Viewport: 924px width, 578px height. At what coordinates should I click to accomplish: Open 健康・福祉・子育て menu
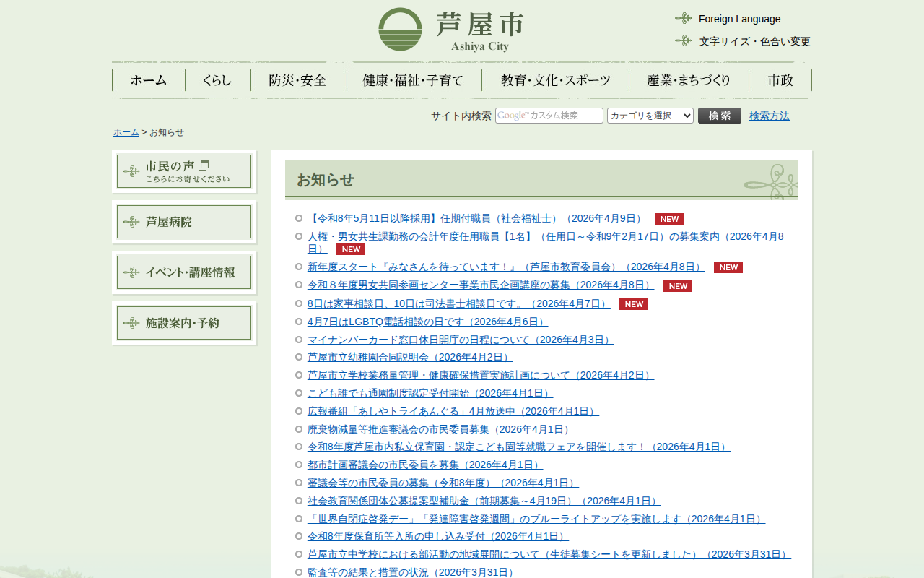(x=413, y=80)
